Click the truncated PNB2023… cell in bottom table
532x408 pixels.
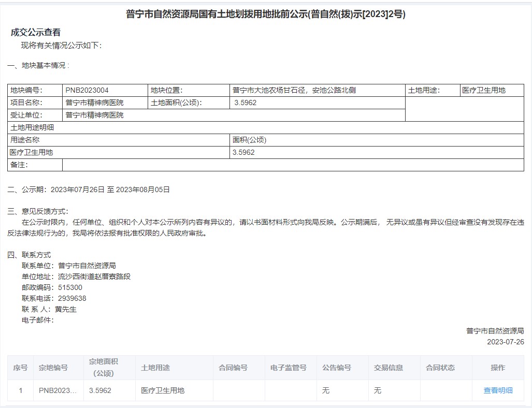58,390
